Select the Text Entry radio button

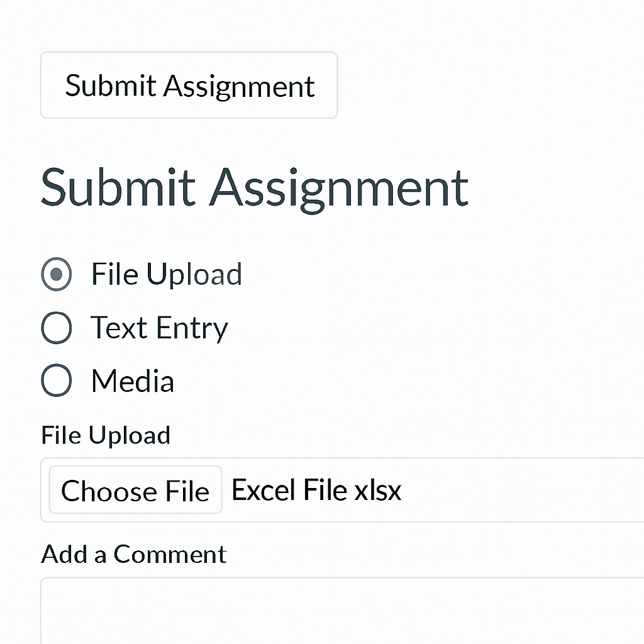[x=57, y=328]
